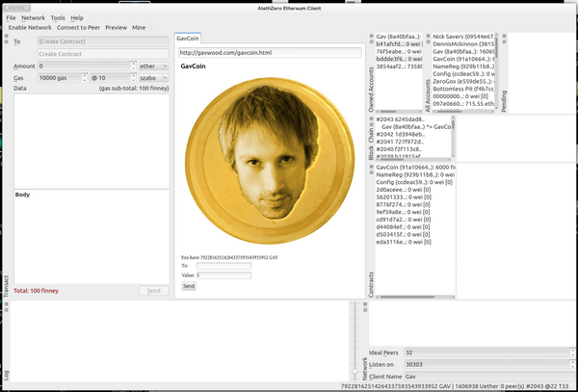Select b41afcfd.. account row
This screenshot has width=578, height=392.
[x=399, y=44]
